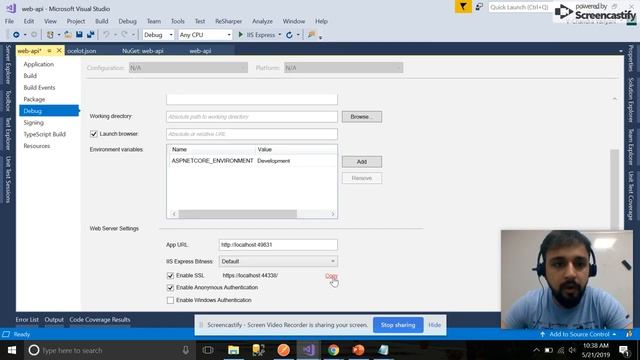Expand the Navigate Backward history arrow
The width and height of the screenshot is (640, 360).
tap(25, 35)
